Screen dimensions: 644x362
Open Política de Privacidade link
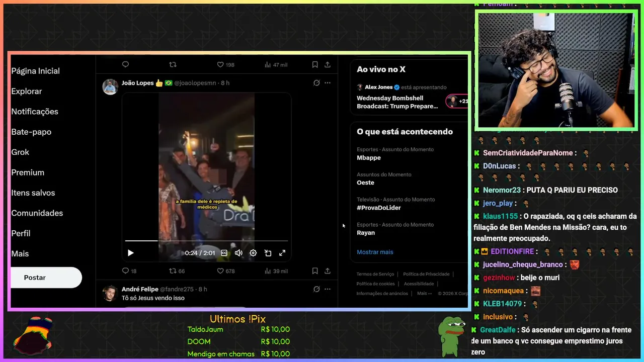426,274
